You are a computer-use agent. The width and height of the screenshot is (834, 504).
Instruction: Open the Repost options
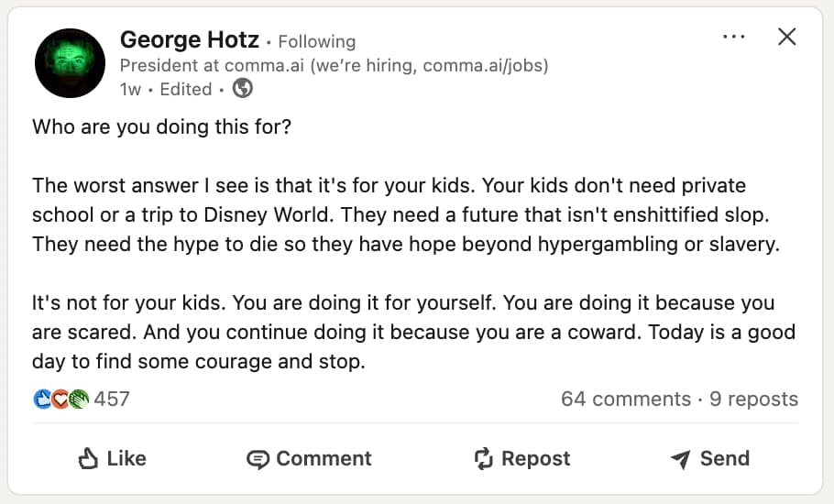click(521, 458)
